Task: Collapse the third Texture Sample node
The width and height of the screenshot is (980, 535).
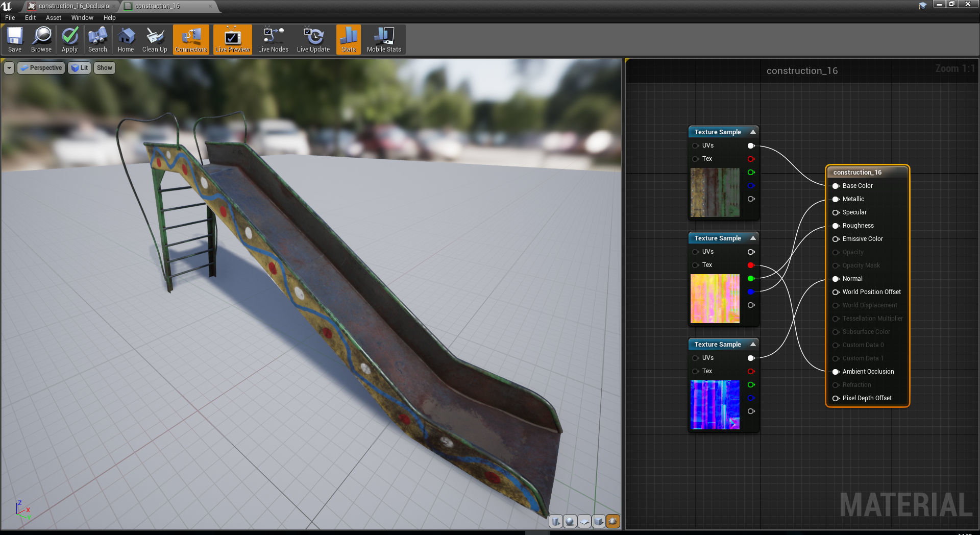Action: (753, 344)
